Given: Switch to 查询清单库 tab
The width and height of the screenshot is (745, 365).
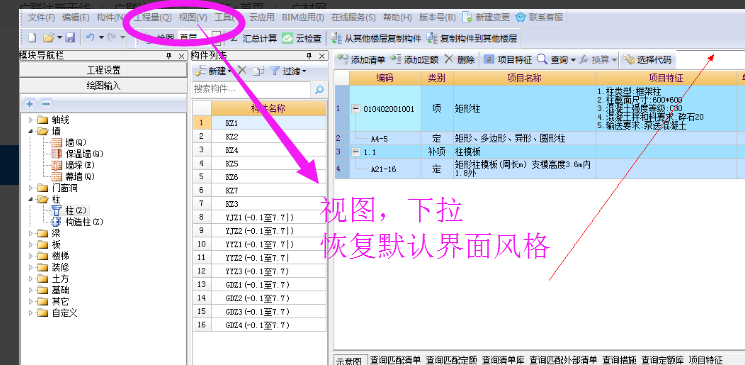Looking at the screenshot, I should pos(504,360).
